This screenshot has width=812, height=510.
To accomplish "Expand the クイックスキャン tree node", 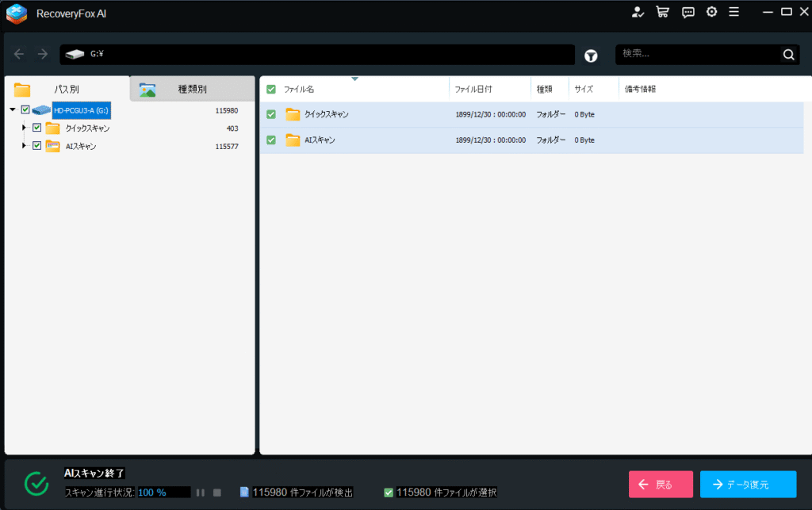I will coord(24,128).
